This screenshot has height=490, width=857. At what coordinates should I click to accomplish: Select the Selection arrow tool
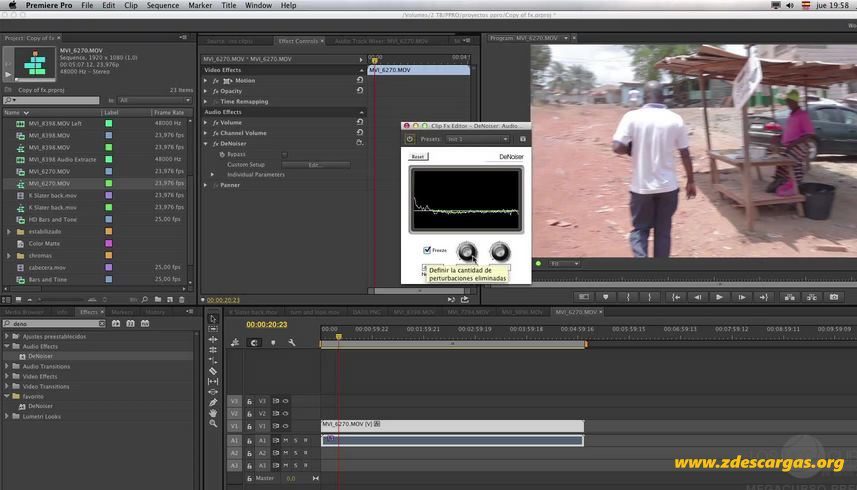pos(213,318)
